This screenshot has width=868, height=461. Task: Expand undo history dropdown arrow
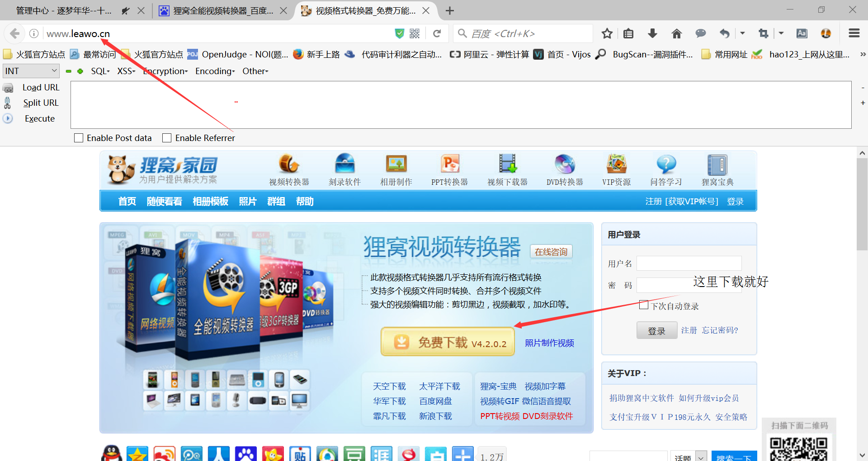[742, 33]
